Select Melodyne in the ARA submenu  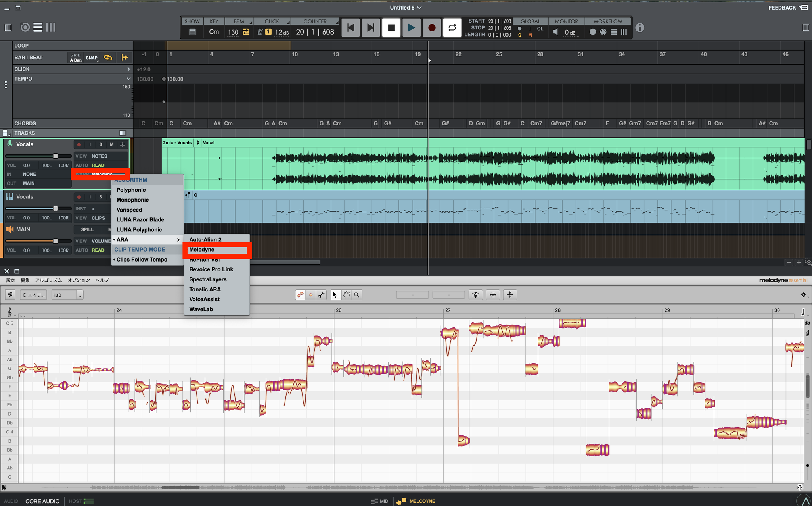(217, 250)
